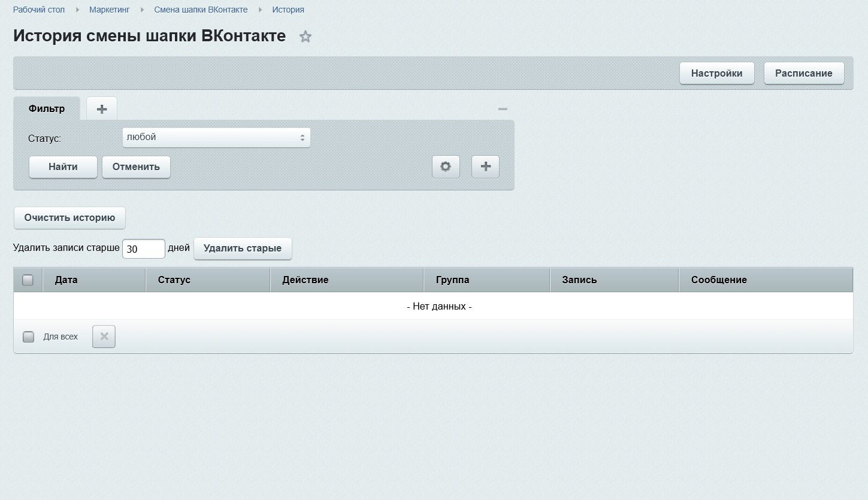Toggle the select-all checkbox in table header
Viewport: 868px width, 500px height.
click(28, 280)
